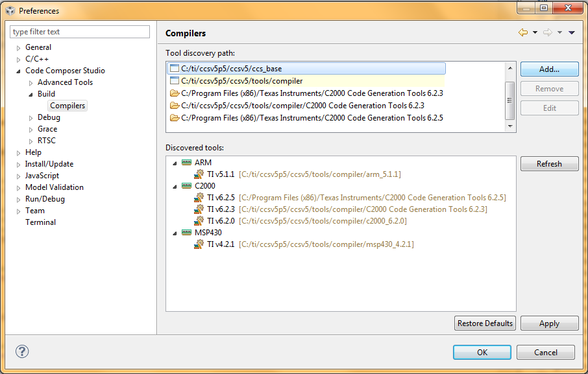Click folder icon for ccsv5 C2000 Tools 6.2.3
588x374 pixels.
(x=175, y=105)
